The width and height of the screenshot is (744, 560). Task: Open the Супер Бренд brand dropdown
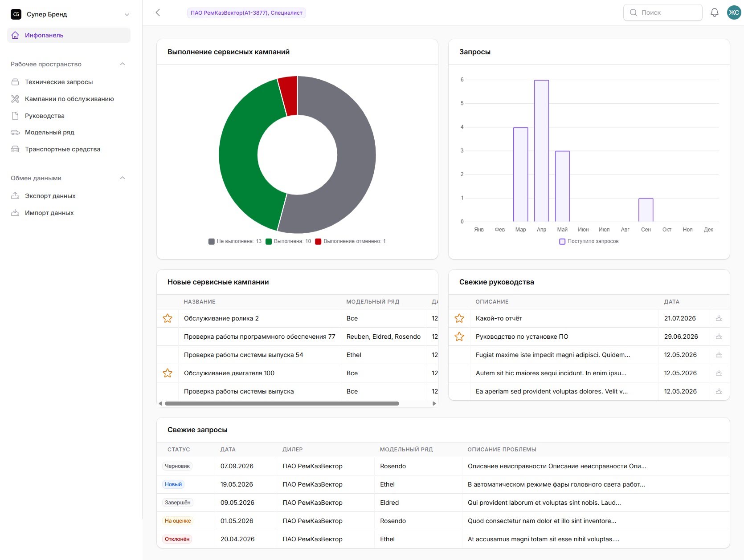[127, 14]
